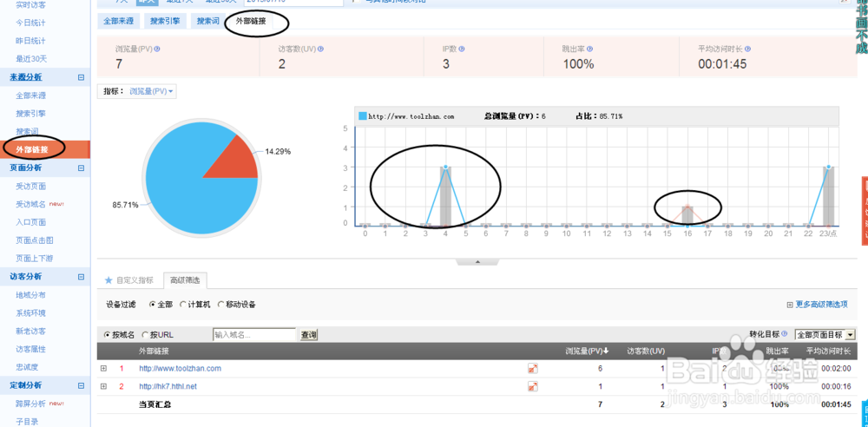Collapse chart area with up arrow handle
The height and width of the screenshot is (427, 868).
(x=477, y=261)
